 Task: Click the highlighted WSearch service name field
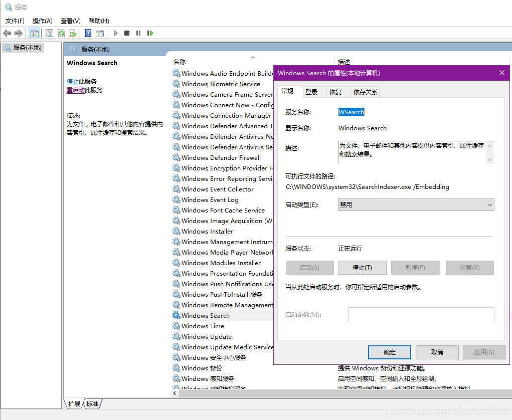(x=352, y=112)
